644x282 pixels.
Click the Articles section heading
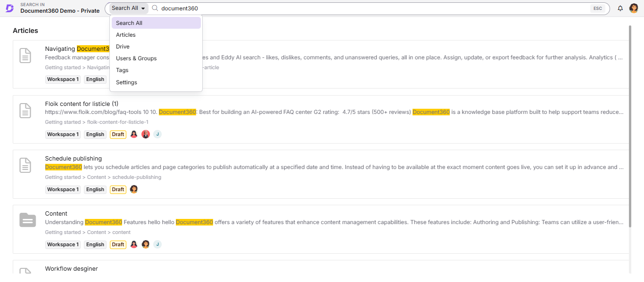tap(25, 31)
